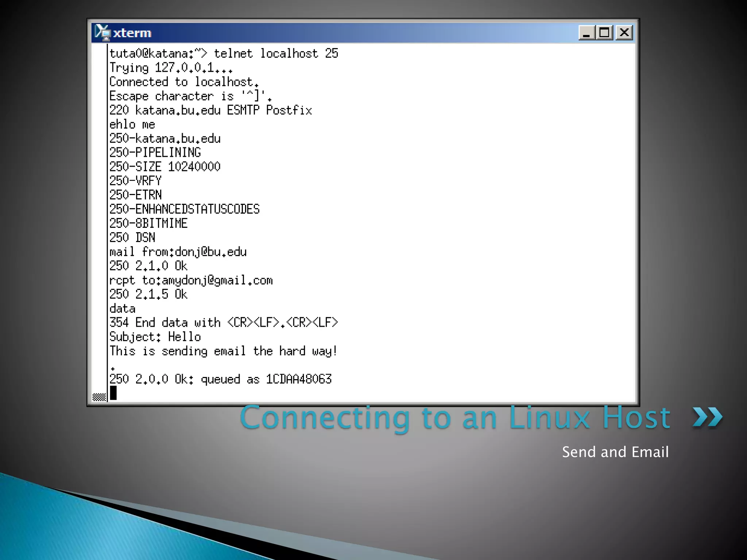
Task: Click the xterm X logo icon in title bar
Action: [x=102, y=32]
